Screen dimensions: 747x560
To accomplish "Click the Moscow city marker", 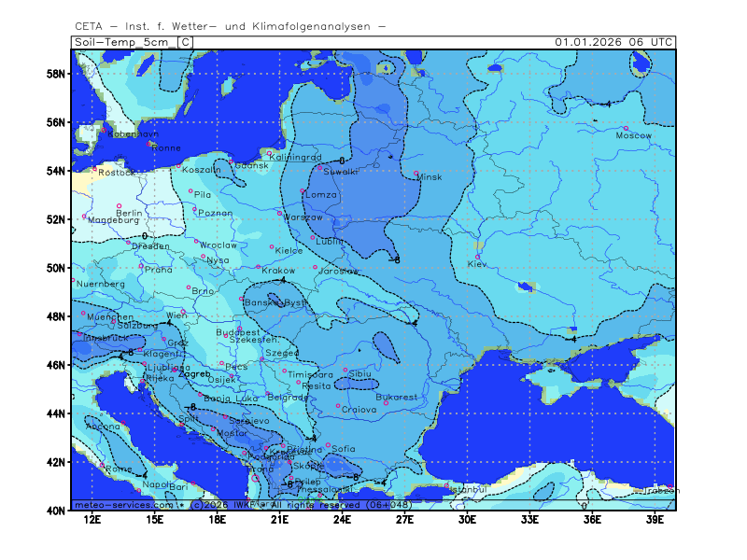I will [x=626, y=128].
